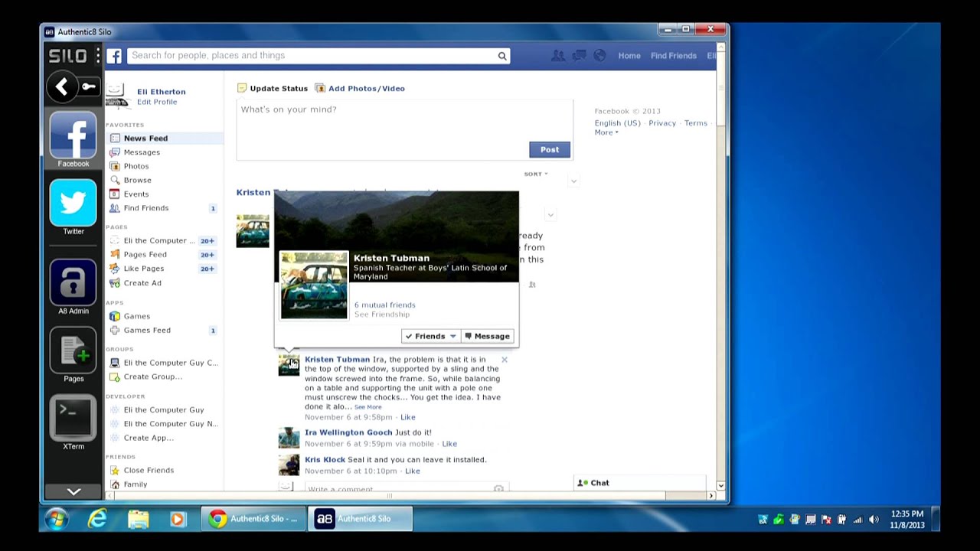The height and width of the screenshot is (551, 980).
Task: Expand more apps with Silo down arrow
Action: coord(73,491)
